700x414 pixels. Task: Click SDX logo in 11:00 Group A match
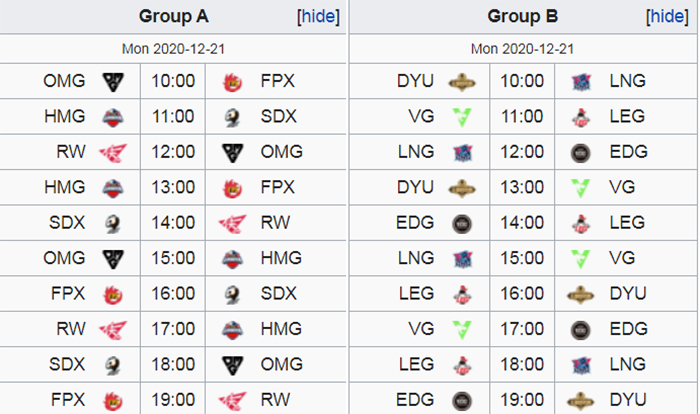coord(232,117)
